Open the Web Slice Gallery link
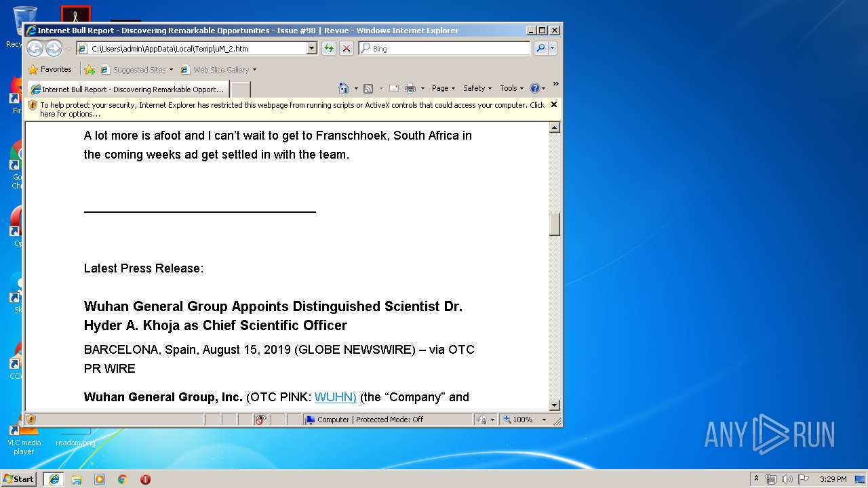 pyautogui.click(x=215, y=70)
